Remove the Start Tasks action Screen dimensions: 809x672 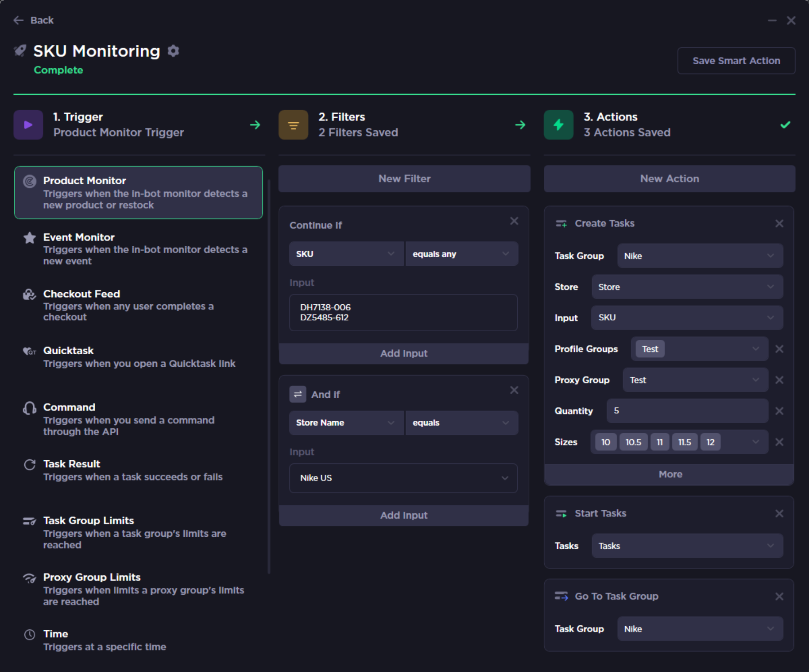click(779, 513)
